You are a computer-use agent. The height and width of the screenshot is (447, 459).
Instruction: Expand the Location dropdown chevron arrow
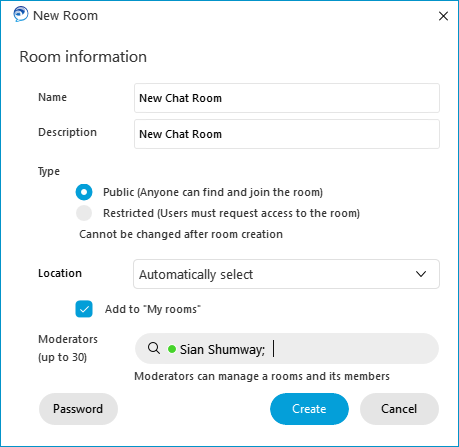(421, 274)
